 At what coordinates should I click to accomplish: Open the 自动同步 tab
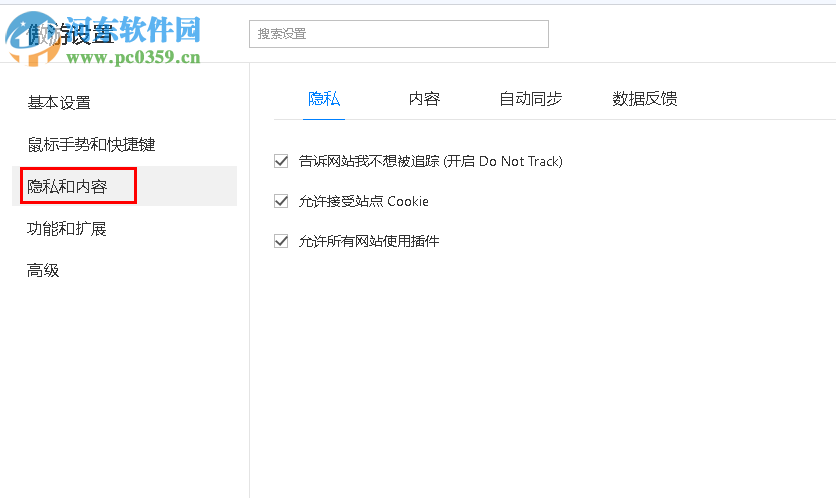pos(530,99)
